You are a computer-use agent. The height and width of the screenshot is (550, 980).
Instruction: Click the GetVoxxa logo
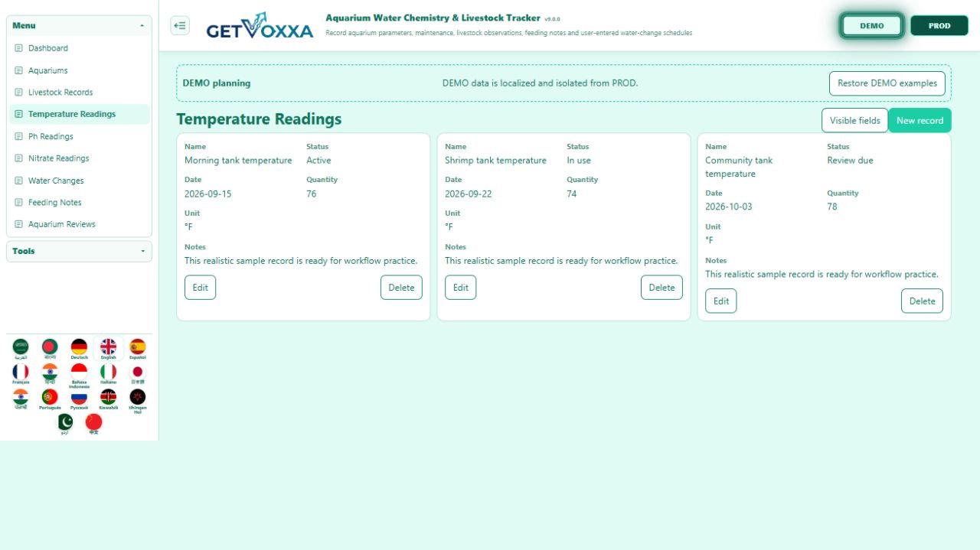(260, 26)
